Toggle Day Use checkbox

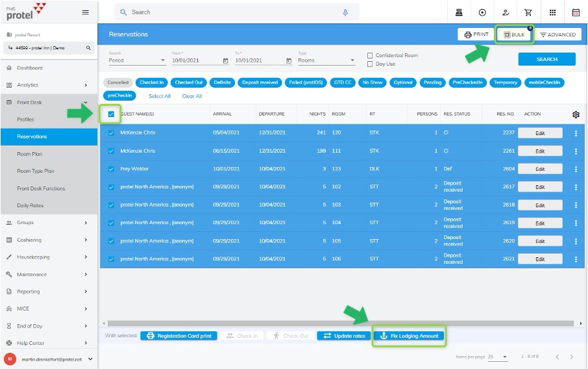click(x=370, y=64)
